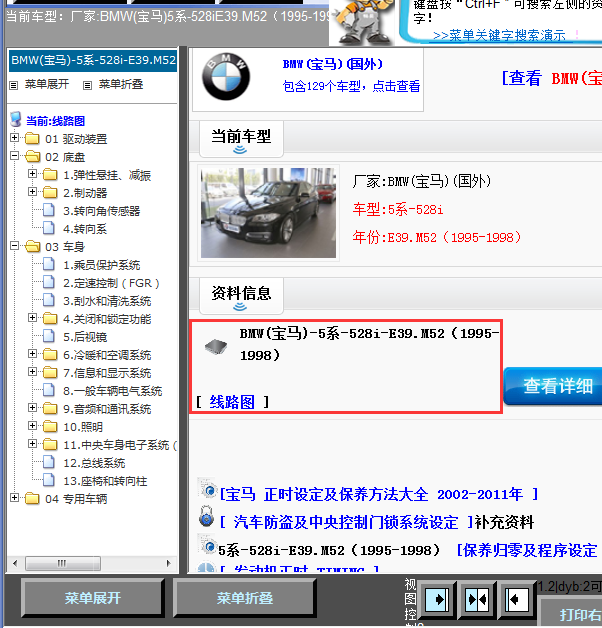Click the tree scrollbar right arrow
The width and height of the screenshot is (602, 628).
169,563
